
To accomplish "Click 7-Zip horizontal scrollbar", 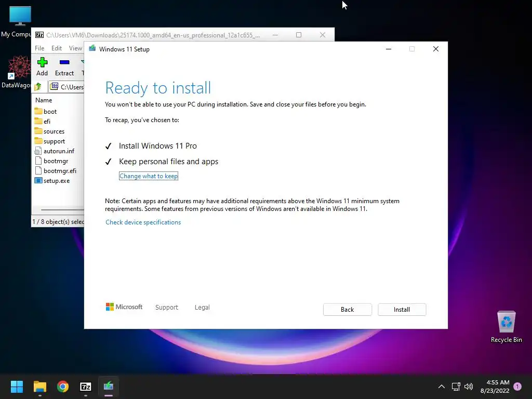I will [62, 210].
